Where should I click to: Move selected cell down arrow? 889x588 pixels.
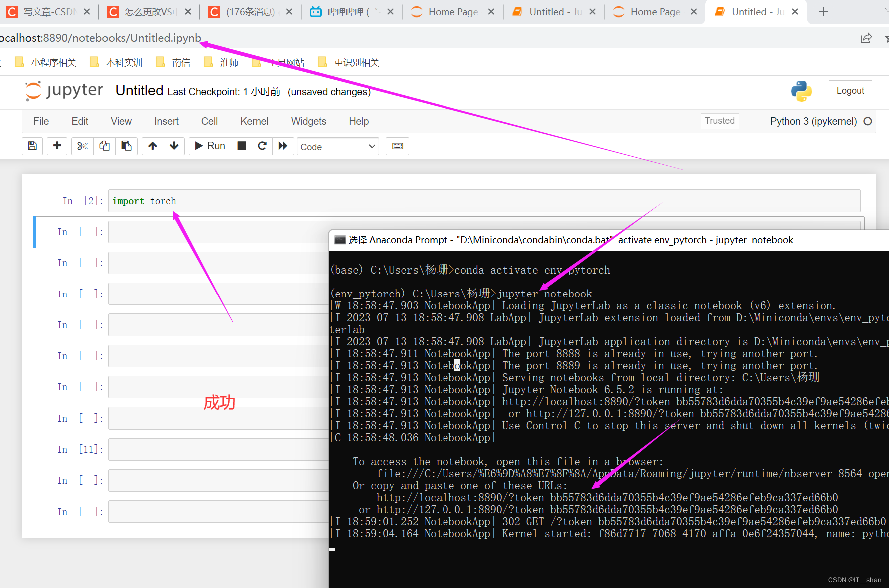[x=174, y=146]
